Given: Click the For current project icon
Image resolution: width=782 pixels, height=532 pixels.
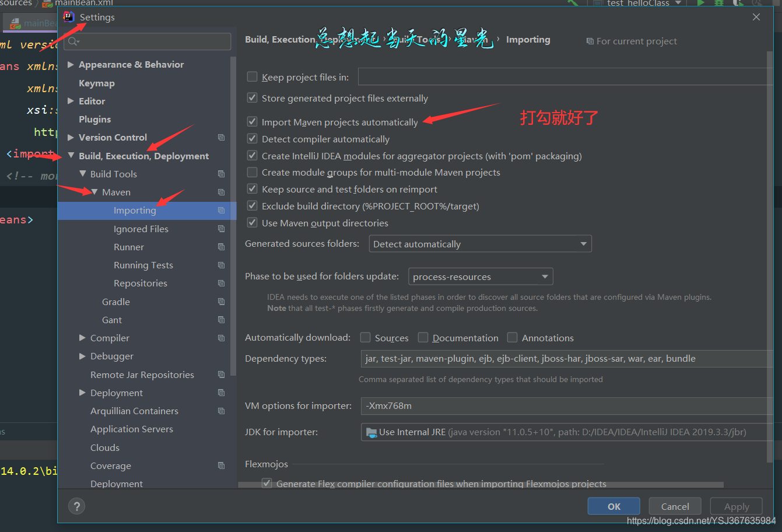Looking at the screenshot, I should 590,41.
